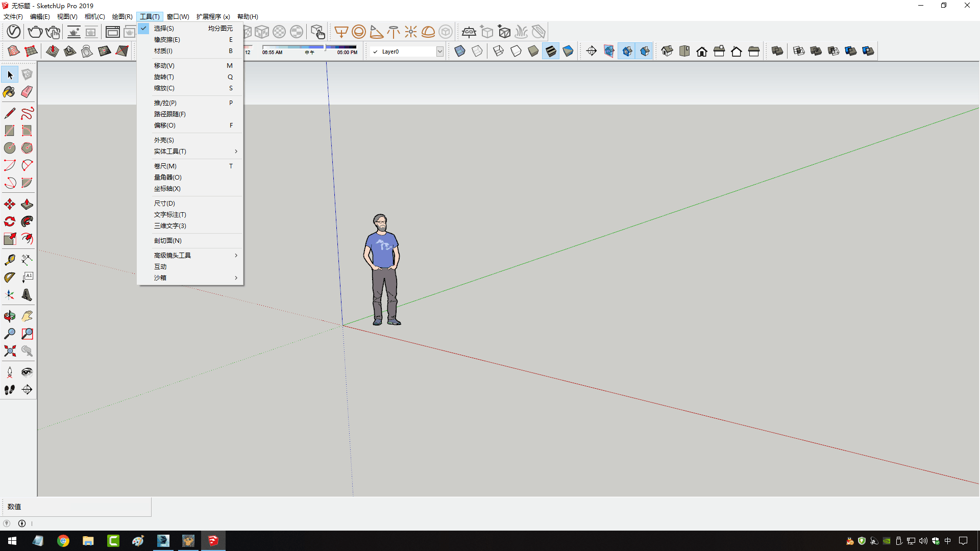Open Chrome from the Windows taskbar

point(63,541)
